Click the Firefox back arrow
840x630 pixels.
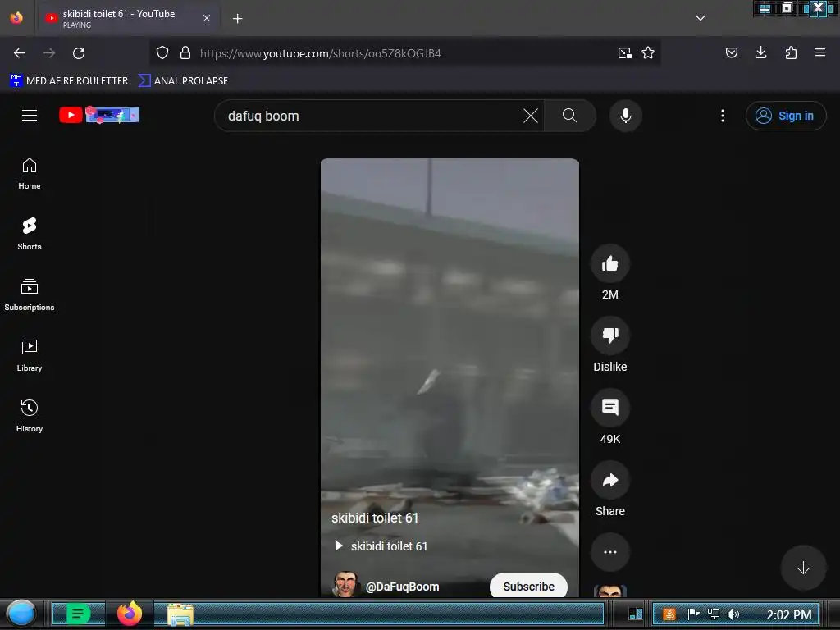20,53
